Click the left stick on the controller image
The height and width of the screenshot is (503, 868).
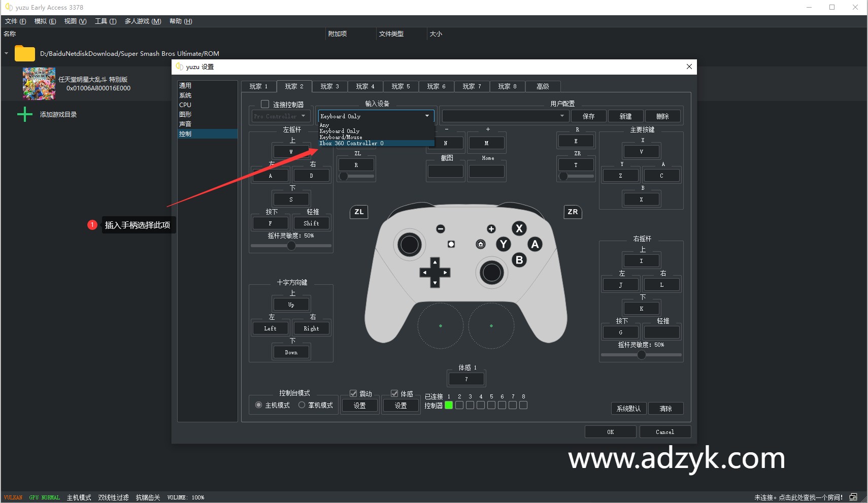[410, 245]
